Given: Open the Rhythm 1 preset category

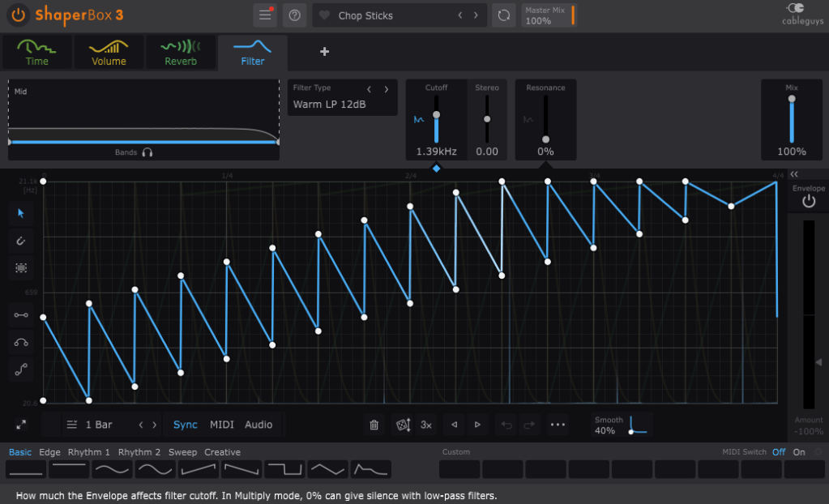Looking at the screenshot, I should point(88,452).
